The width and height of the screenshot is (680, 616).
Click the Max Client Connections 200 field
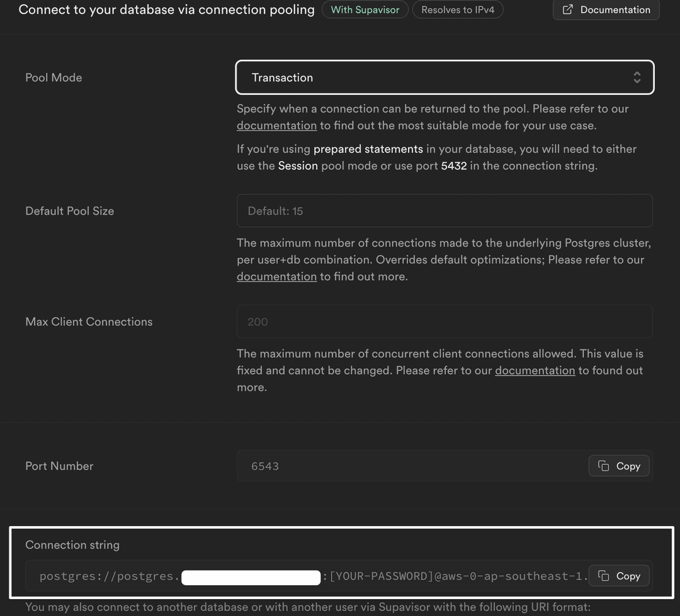(x=444, y=322)
